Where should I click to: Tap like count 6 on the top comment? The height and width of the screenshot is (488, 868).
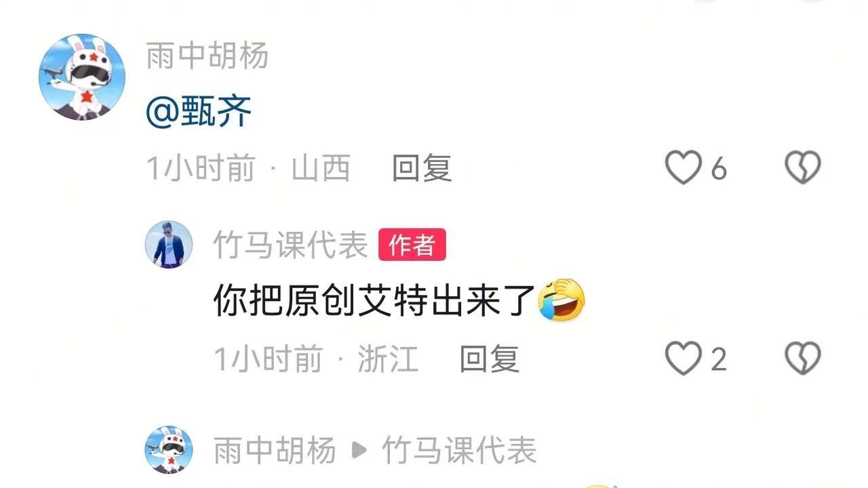tap(719, 168)
